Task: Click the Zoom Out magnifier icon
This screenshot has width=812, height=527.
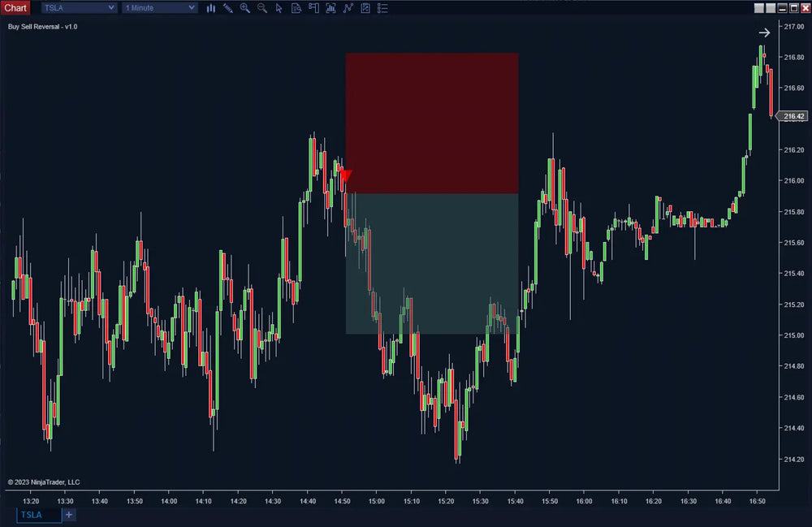Action: point(262,8)
